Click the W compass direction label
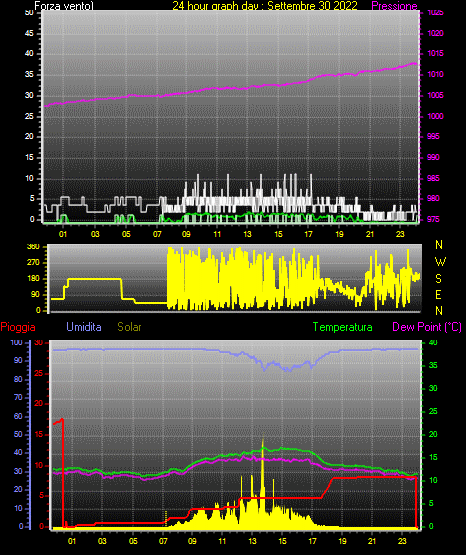 (x=440, y=262)
